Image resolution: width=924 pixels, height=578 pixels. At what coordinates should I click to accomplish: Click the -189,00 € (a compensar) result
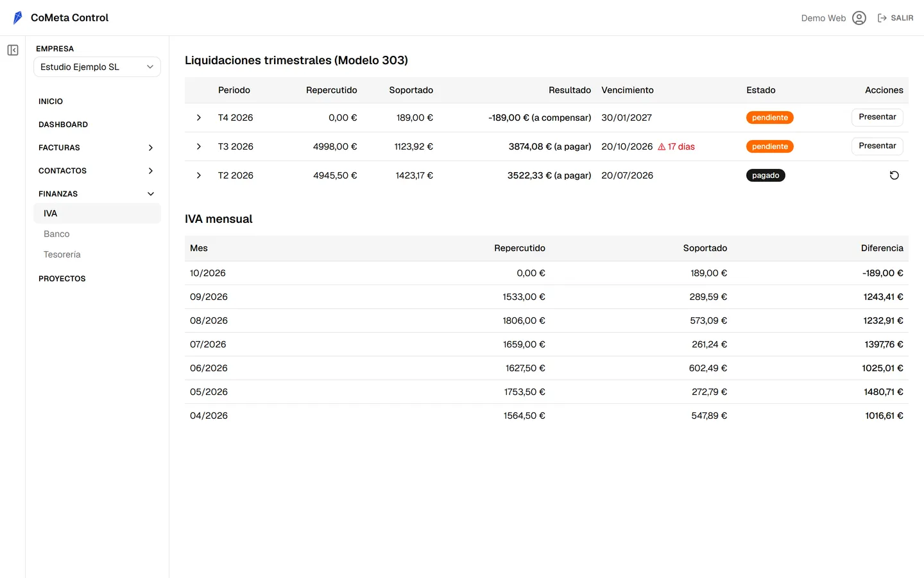coord(540,118)
